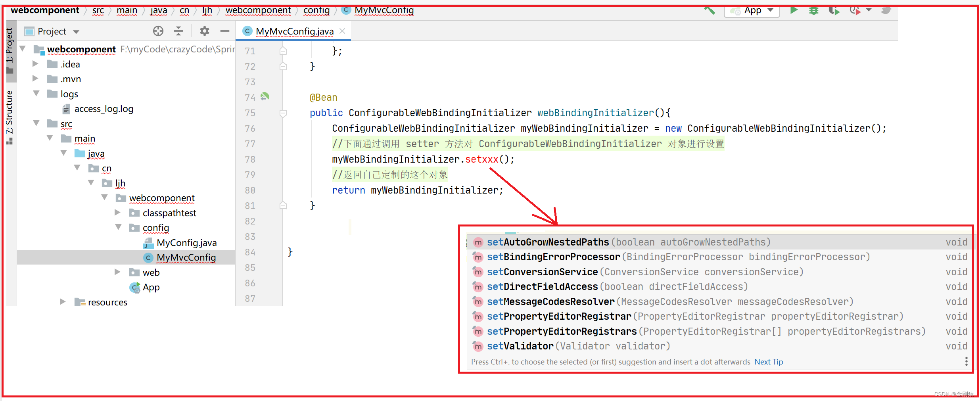Collapse the webcomponent root project node
Viewport: 980px width, 401px height.
23,49
